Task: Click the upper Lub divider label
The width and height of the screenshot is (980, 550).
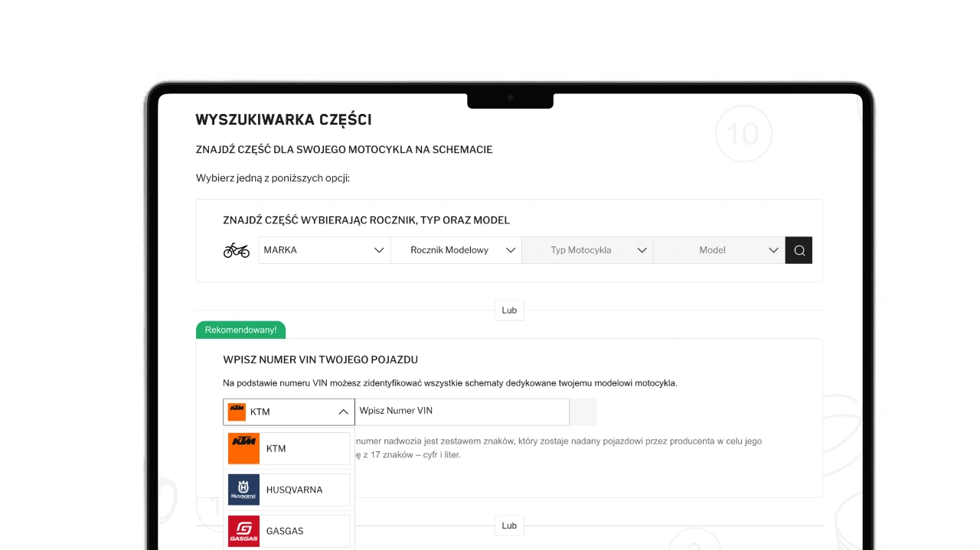Action: 509,311
